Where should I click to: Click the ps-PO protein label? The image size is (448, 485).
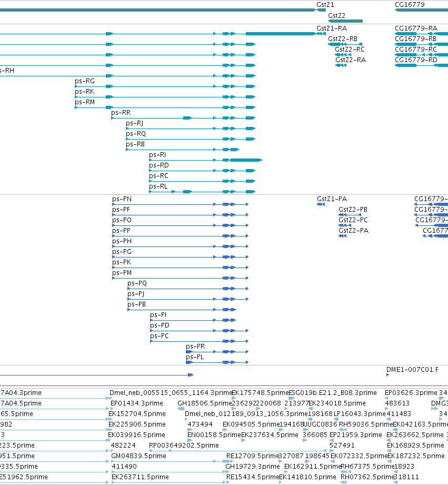click(122, 220)
